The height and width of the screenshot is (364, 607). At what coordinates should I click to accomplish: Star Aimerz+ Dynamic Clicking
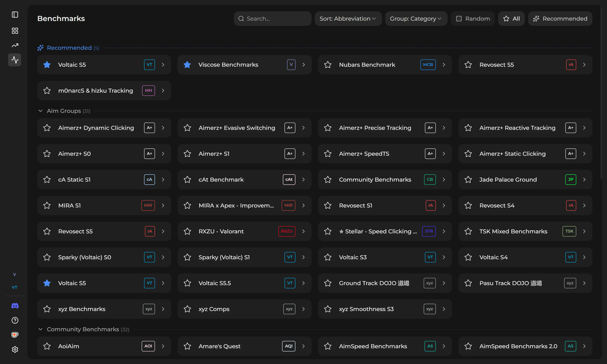click(47, 128)
